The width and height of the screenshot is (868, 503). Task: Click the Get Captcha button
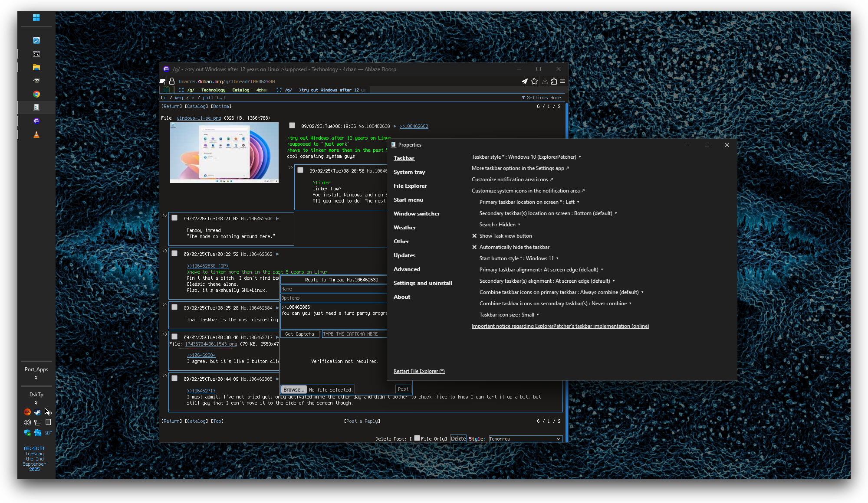pos(299,334)
